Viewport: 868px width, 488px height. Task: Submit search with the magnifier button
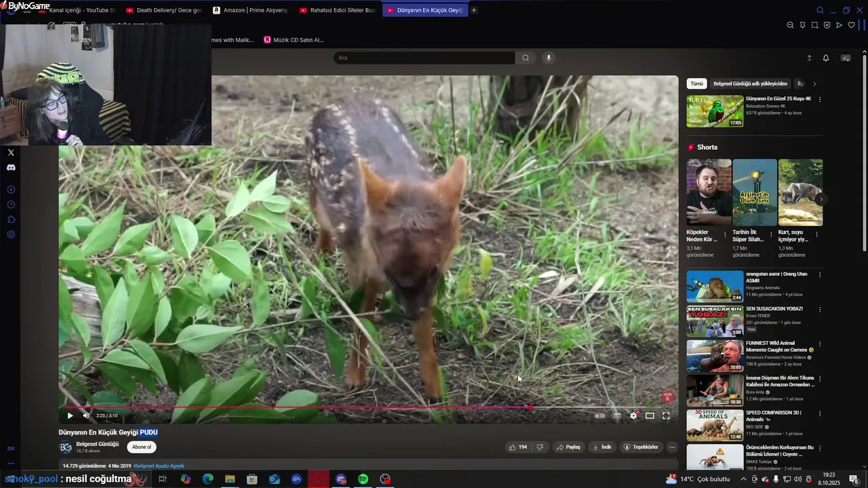(x=526, y=58)
